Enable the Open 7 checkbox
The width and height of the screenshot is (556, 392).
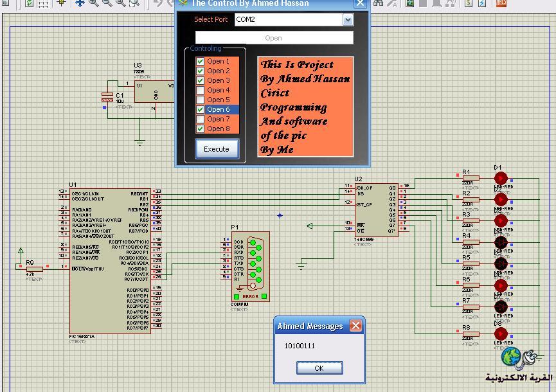(201, 120)
